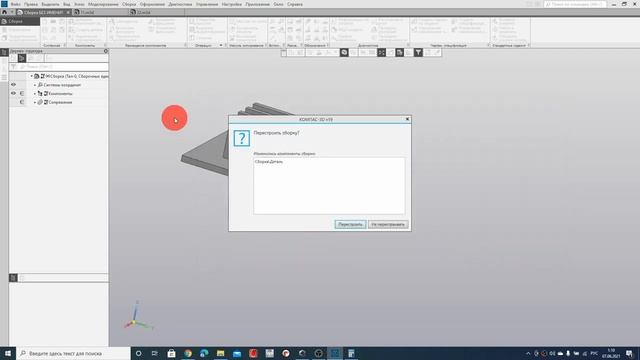The width and height of the screenshot is (640, 360).
Task: Open the Вид menu
Action: pyautogui.click(x=67, y=4)
